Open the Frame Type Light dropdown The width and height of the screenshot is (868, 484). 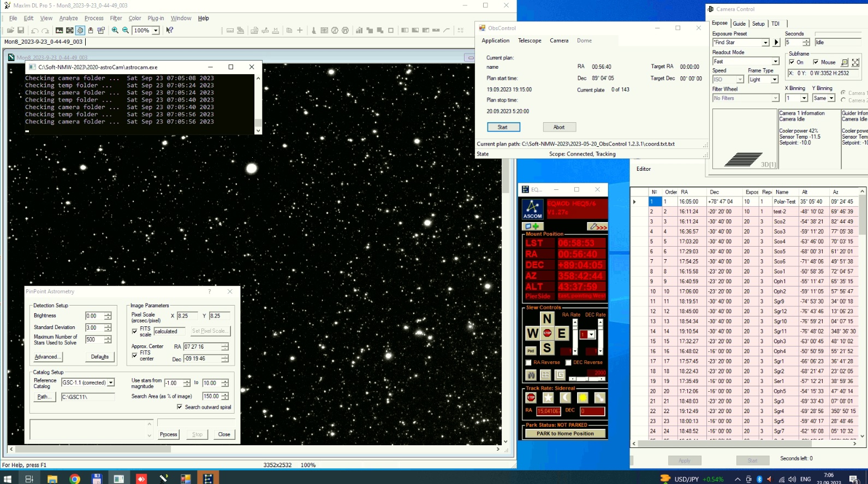tap(774, 80)
